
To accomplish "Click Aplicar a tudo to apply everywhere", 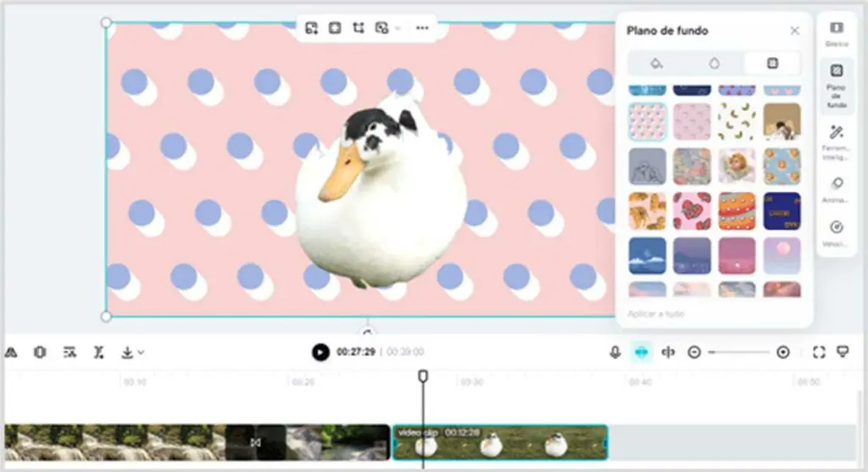I will pos(656,314).
